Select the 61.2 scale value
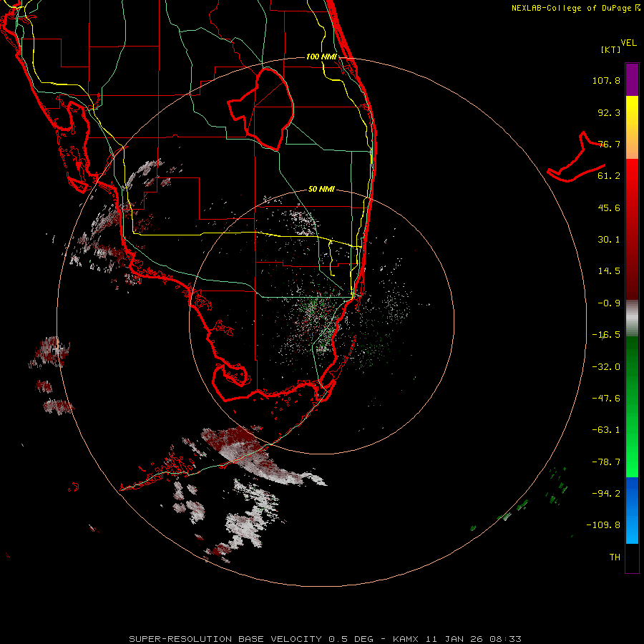The width and height of the screenshot is (644, 644). click(x=609, y=176)
